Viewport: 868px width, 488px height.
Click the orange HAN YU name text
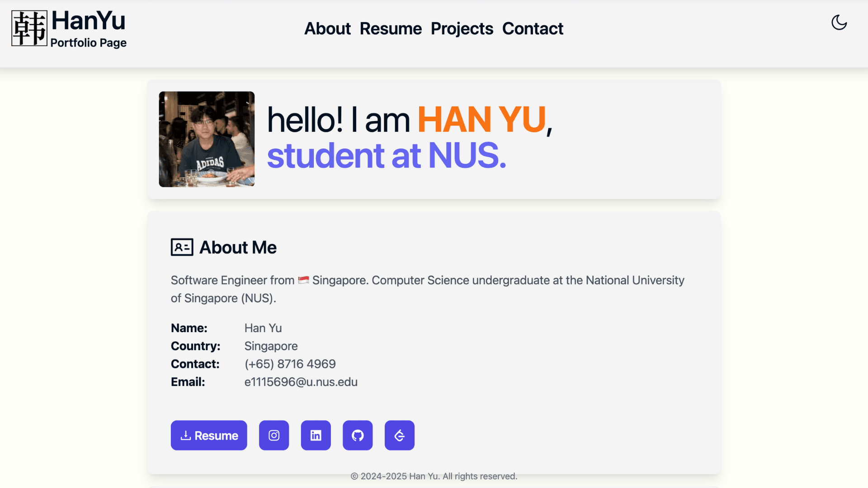[481, 120]
